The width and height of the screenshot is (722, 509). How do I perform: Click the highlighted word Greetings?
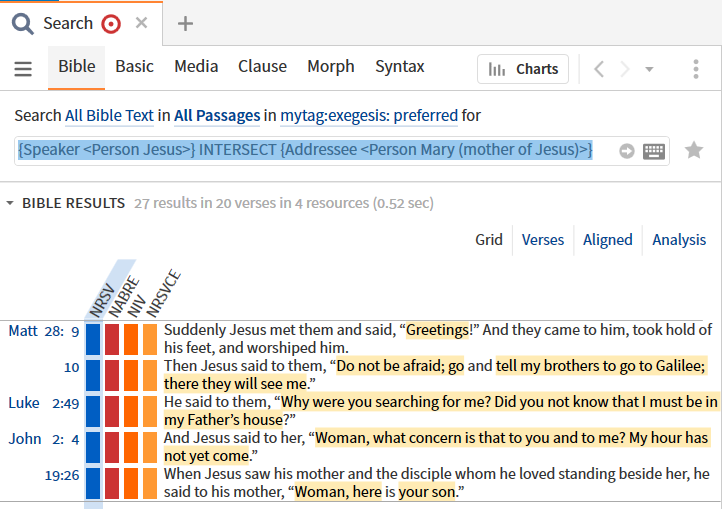coord(437,330)
